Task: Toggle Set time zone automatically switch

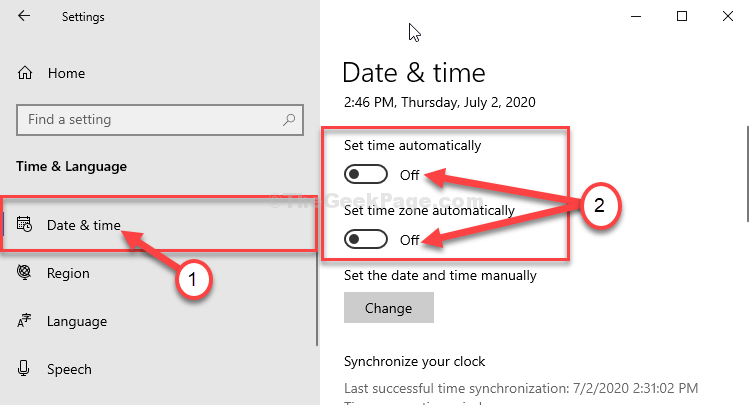Action: coord(365,239)
